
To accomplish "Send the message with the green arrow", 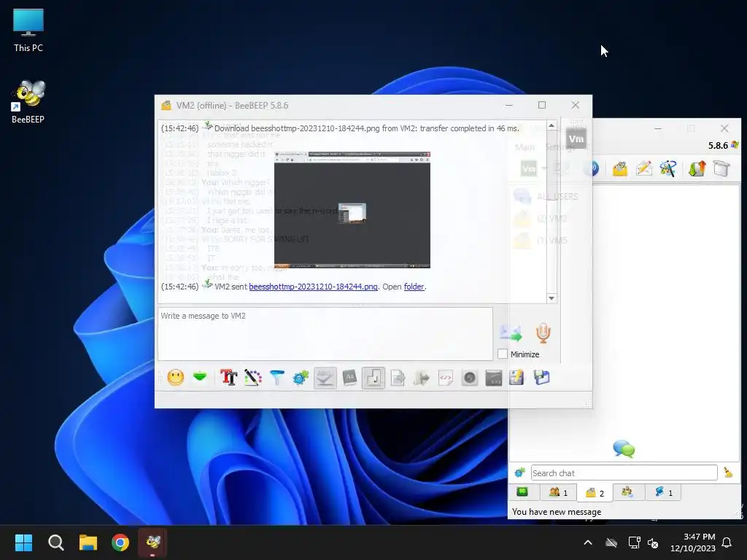I will pos(511,333).
